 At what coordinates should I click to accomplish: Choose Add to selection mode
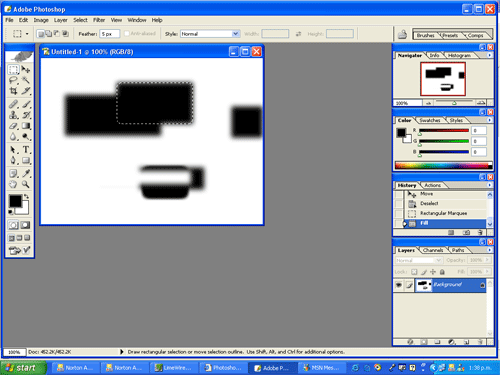coord(49,34)
